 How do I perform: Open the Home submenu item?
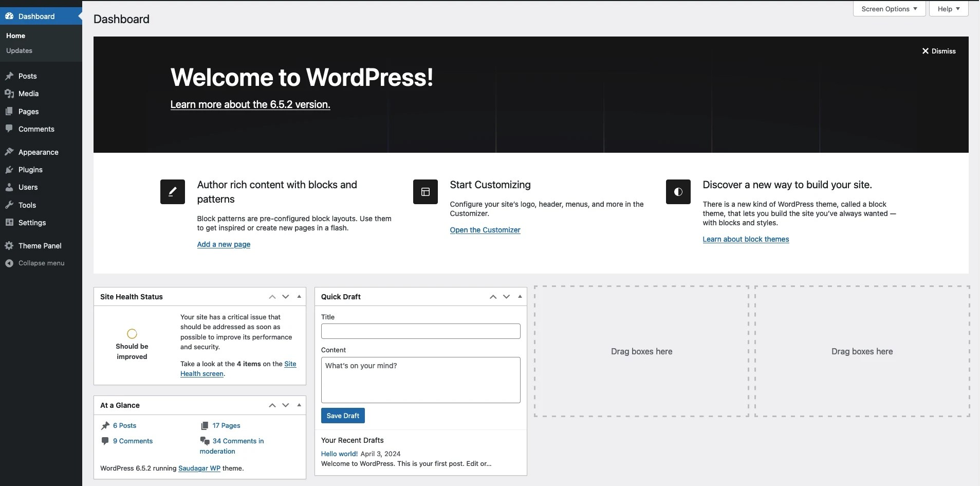[x=15, y=35]
